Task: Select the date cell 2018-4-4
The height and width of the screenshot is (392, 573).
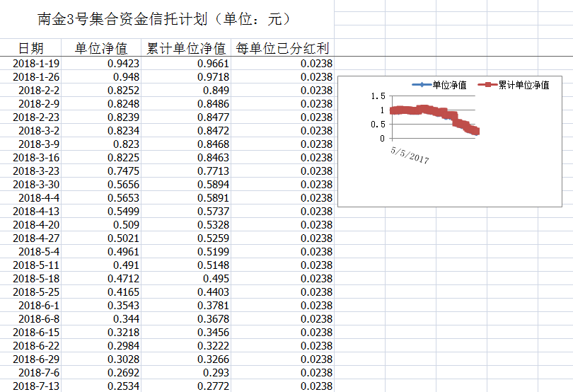Action: 39,198
